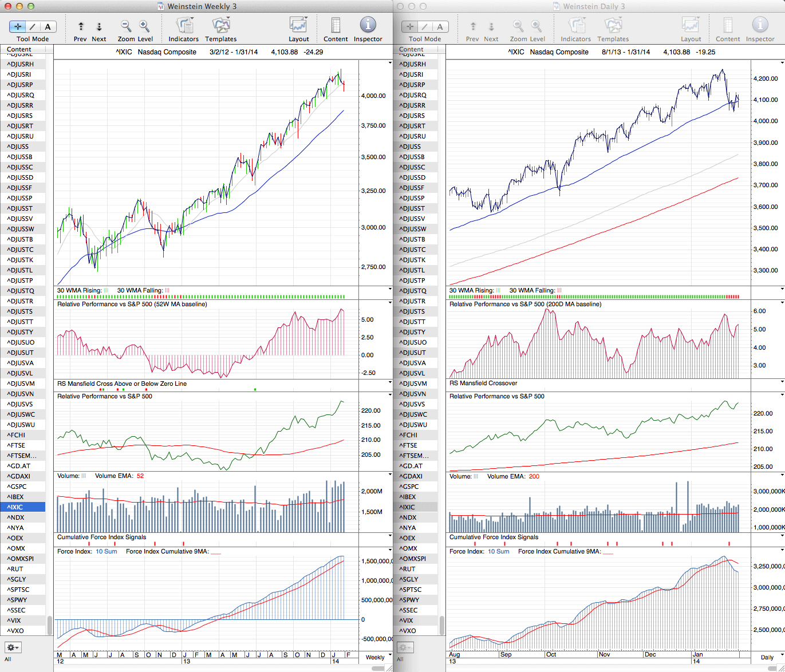Open Templates in the Weekly window toolbar
The height and width of the screenshot is (672, 785).
tap(221, 26)
